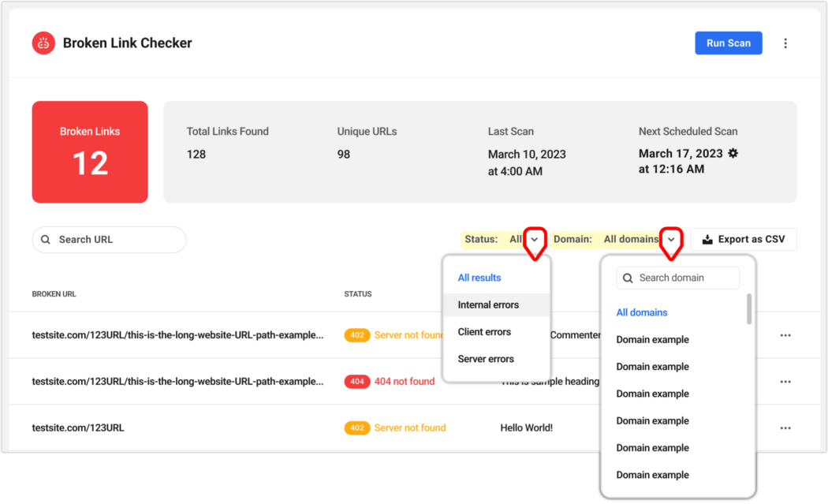The height and width of the screenshot is (504, 828).
Task: Focus the Search domain field
Action: tap(678, 278)
